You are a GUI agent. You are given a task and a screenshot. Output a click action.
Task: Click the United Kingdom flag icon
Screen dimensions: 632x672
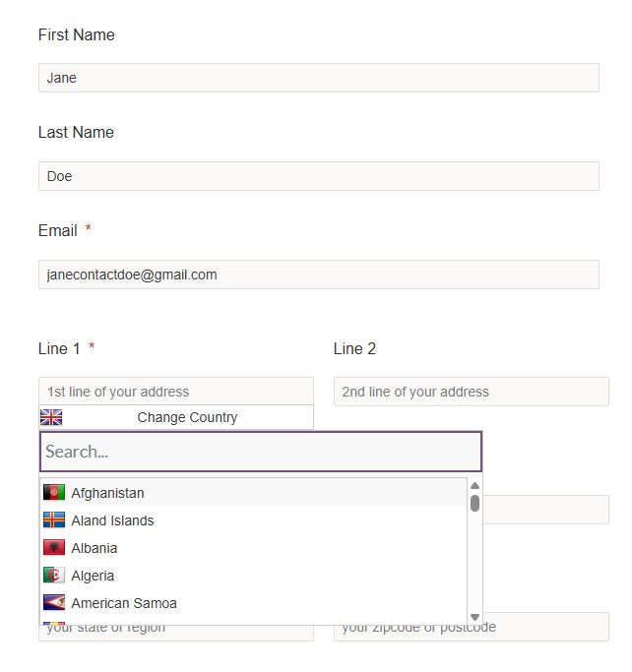pos(51,417)
